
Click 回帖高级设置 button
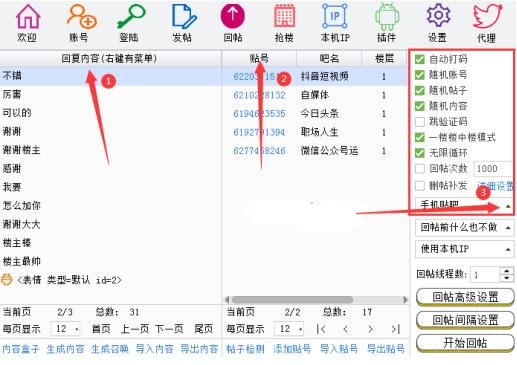(x=465, y=297)
